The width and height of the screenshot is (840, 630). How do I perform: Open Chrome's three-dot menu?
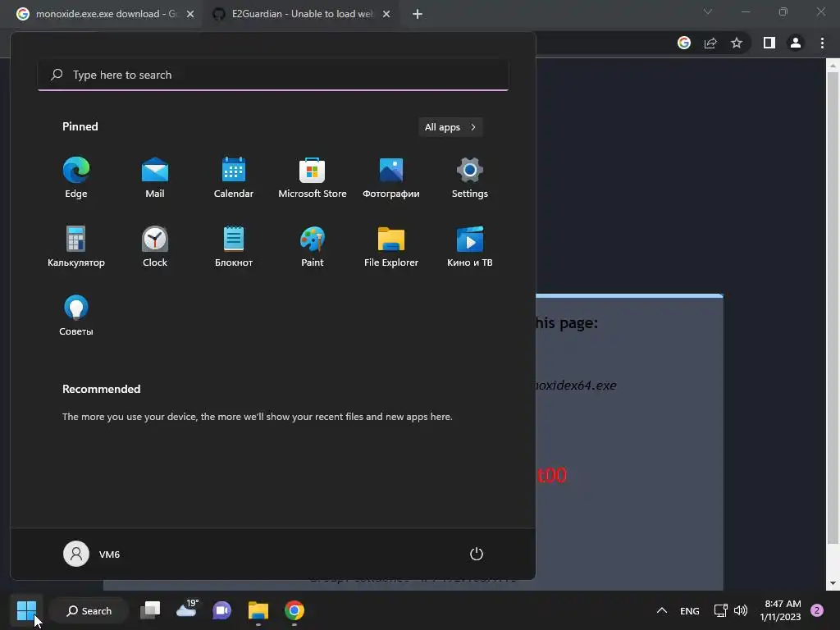point(822,43)
